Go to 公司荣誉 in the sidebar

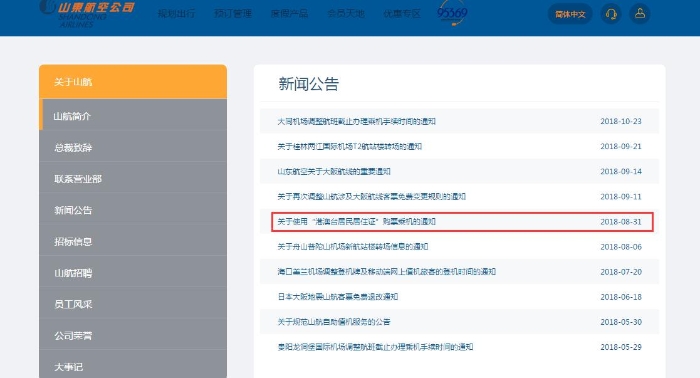coord(133,335)
